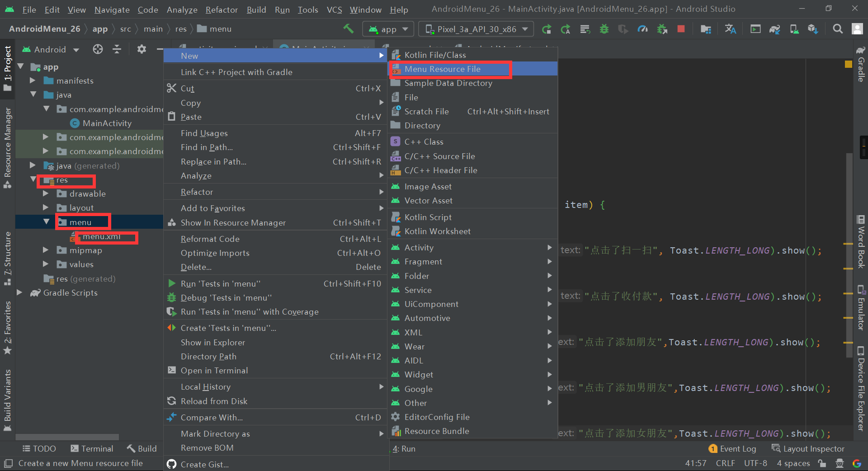Screen dimensions: 868x471
Task: Click the Project panel horizontal scrollbar
Action: (67, 437)
